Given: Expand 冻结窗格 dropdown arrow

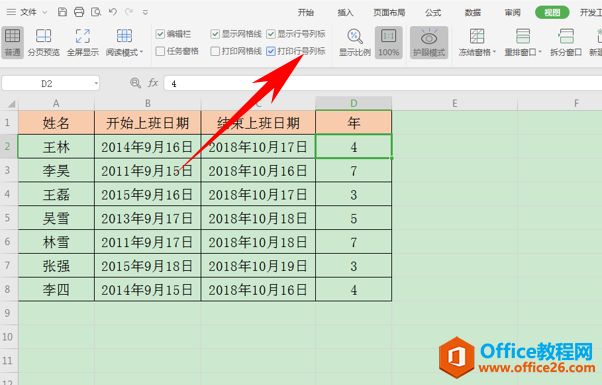Looking at the screenshot, I should coord(494,52).
